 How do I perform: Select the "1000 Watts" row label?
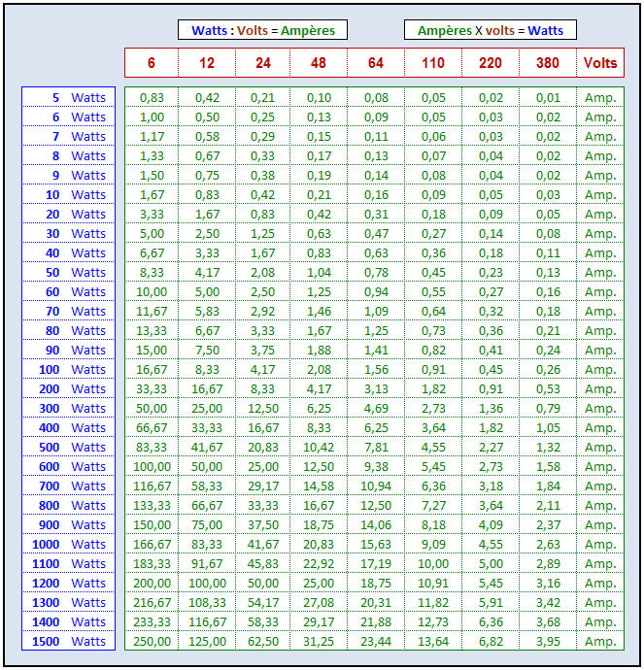coord(68,545)
